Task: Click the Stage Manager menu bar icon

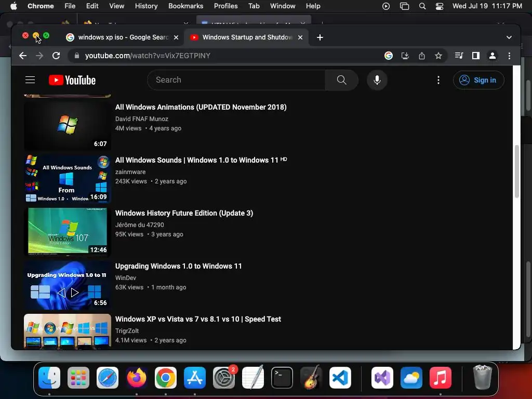Action: (x=404, y=6)
